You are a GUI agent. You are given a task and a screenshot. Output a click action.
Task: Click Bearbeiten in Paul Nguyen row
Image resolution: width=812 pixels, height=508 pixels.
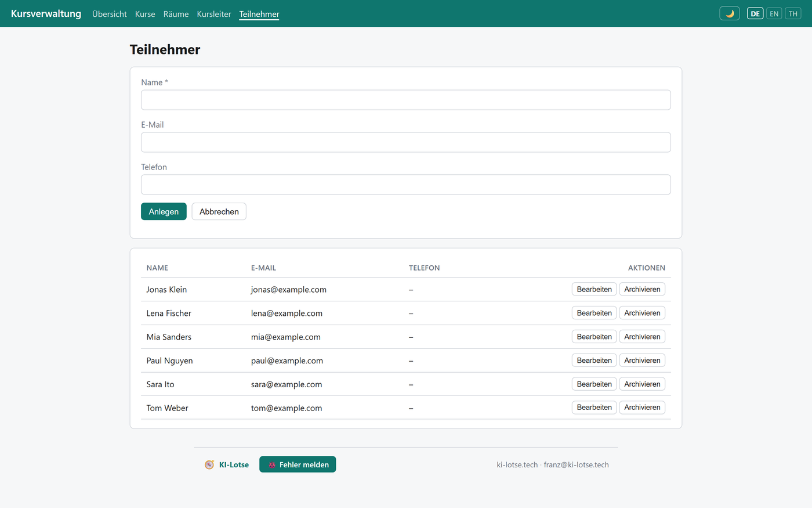[x=594, y=361]
